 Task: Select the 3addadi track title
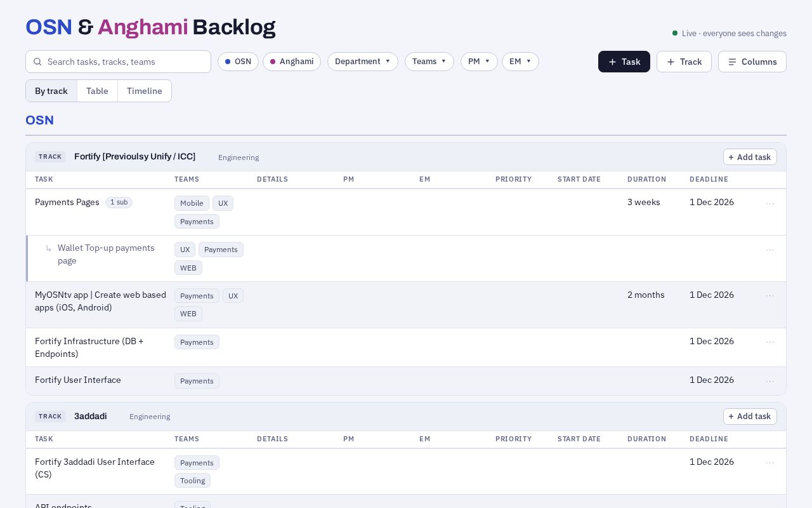91,416
